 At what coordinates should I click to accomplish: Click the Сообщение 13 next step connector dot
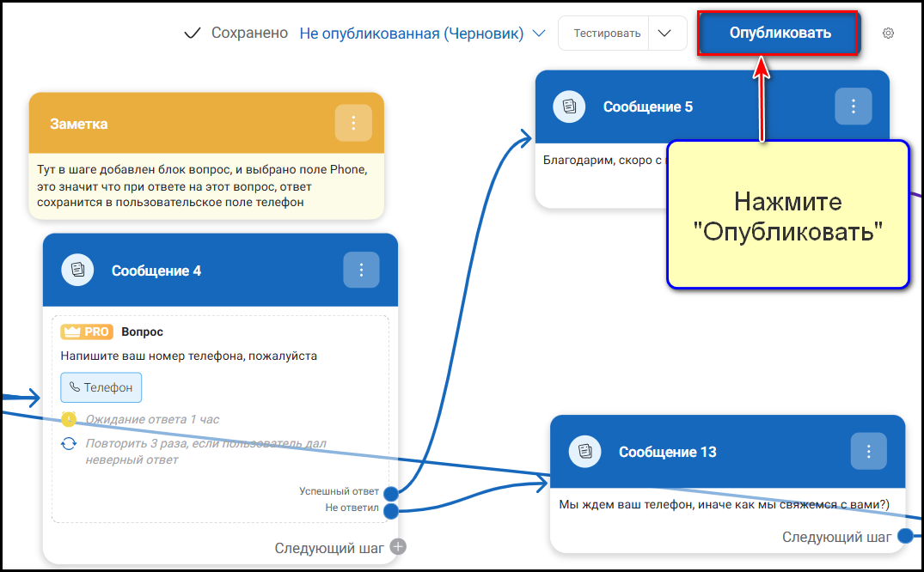[x=905, y=537]
